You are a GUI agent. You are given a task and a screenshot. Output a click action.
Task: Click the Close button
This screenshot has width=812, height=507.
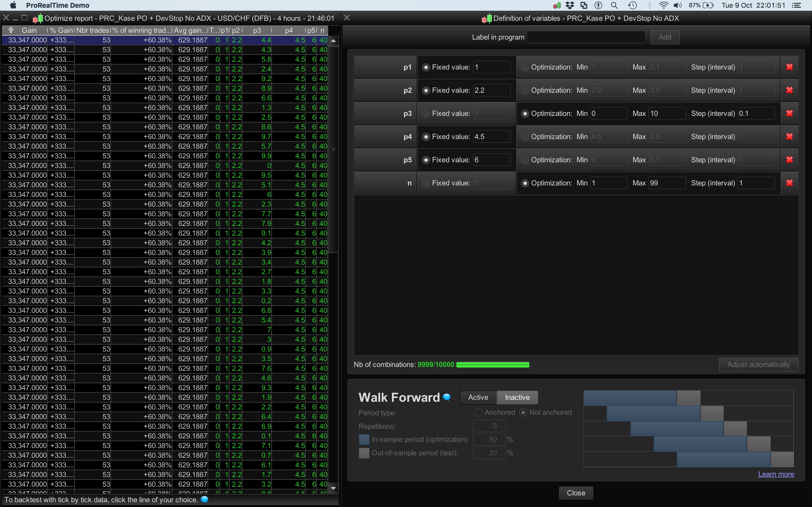(576, 493)
